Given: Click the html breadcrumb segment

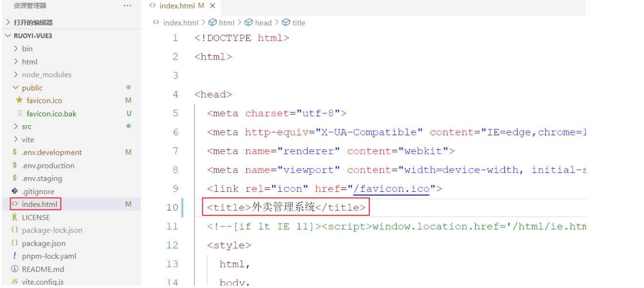Looking at the screenshot, I should click(226, 22).
